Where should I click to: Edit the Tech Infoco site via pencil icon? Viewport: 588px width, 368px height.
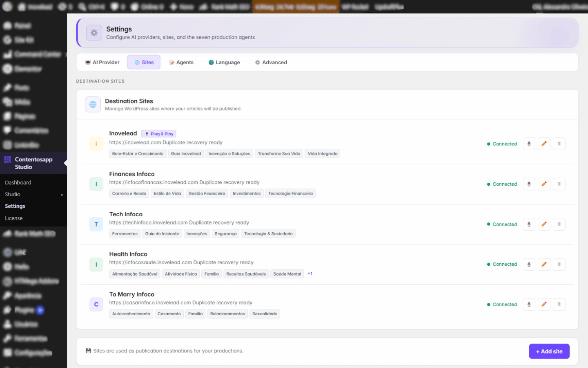point(544,224)
